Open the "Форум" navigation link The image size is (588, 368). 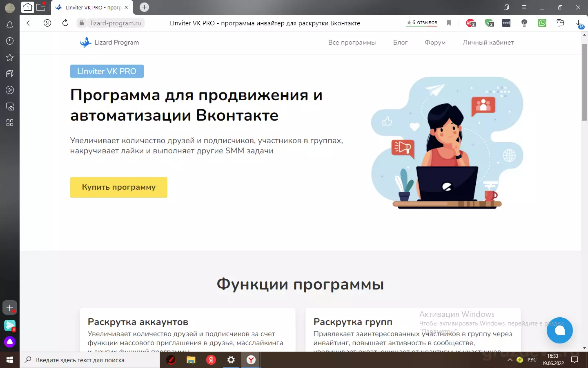(x=435, y=43)
